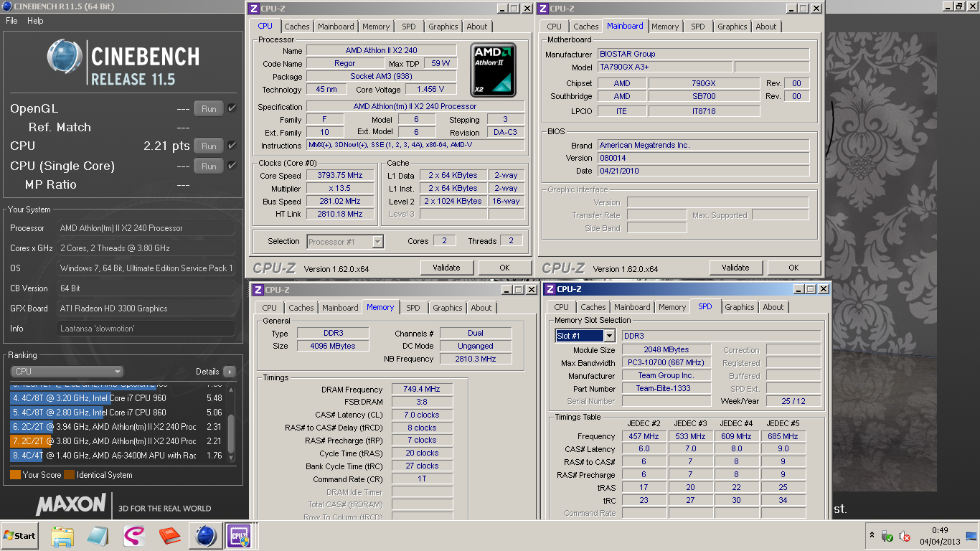This screenshot has height=551, width=980.
Task: Run the CPU (Single Core) benchmark
Action: (209, 166)
